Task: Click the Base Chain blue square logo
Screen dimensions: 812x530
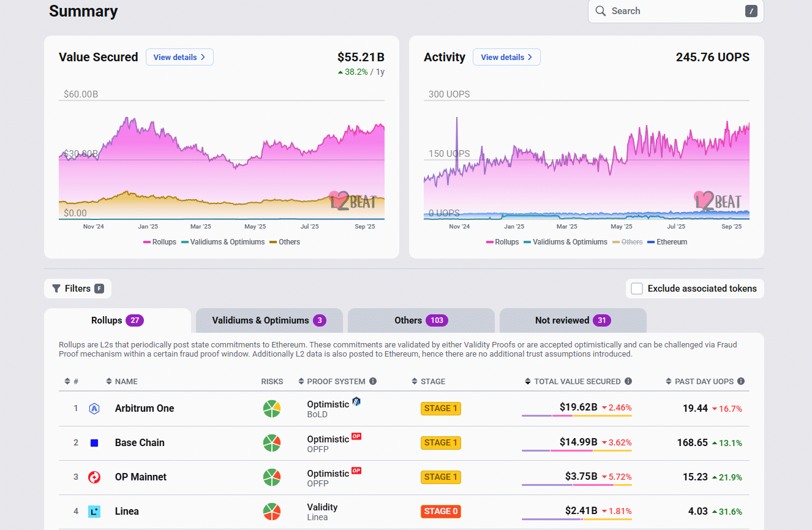Action: [x=94, y=443]
